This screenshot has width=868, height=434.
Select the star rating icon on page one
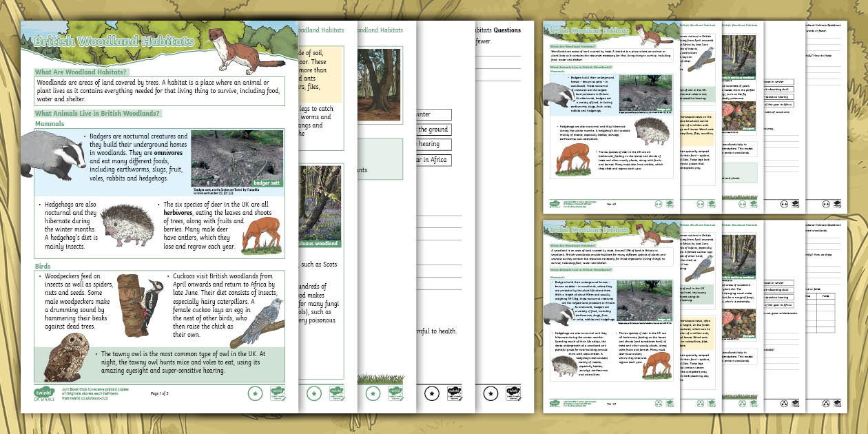tap(256, 393)
